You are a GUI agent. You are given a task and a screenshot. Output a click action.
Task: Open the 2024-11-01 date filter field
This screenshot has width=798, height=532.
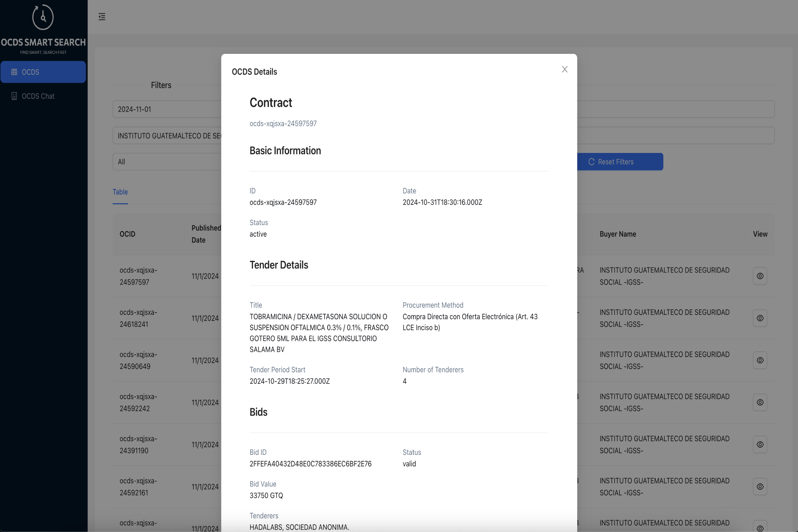click(167, 109)
